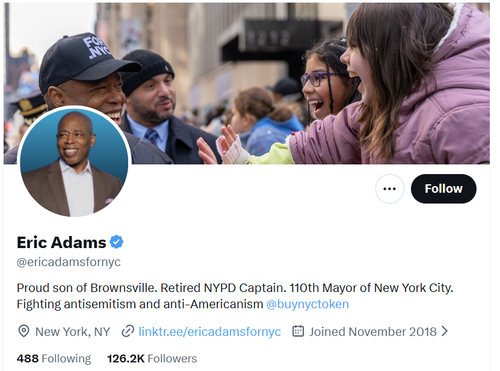
Task: View the 126.2K Followers list
Action: tap(152, 359)
